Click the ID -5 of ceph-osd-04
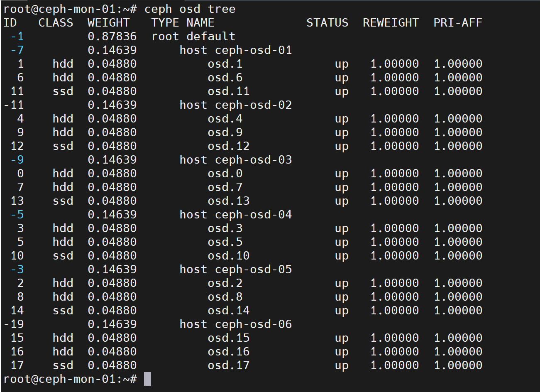The height and width of the screenshot is (392, 540). tap(17, 214)
